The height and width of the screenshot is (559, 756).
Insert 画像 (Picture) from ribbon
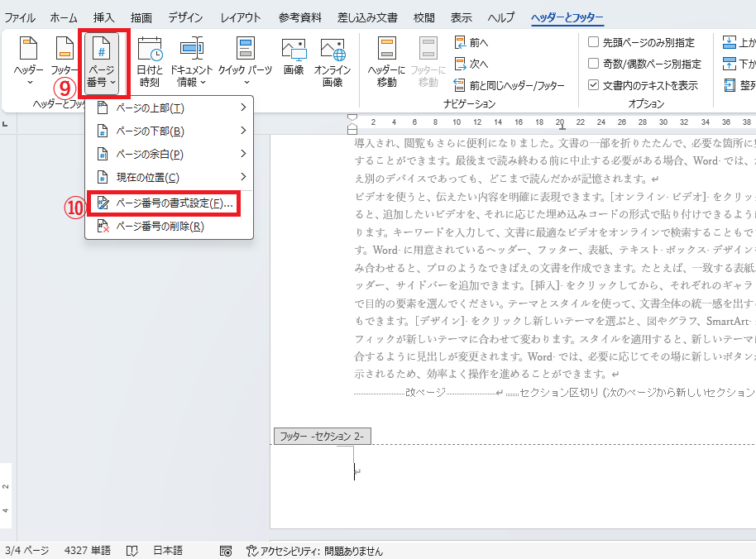click(x=294, y=57)
